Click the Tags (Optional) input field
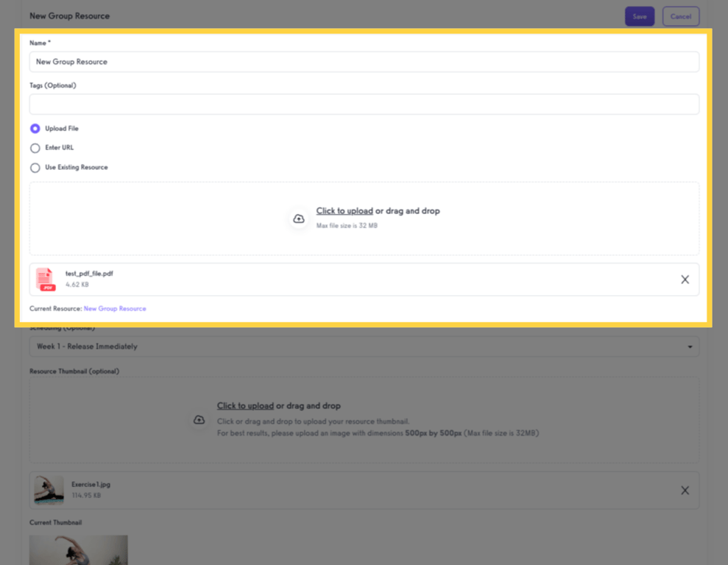Screen dimensions: 728x565 click(x=364, y=104)
